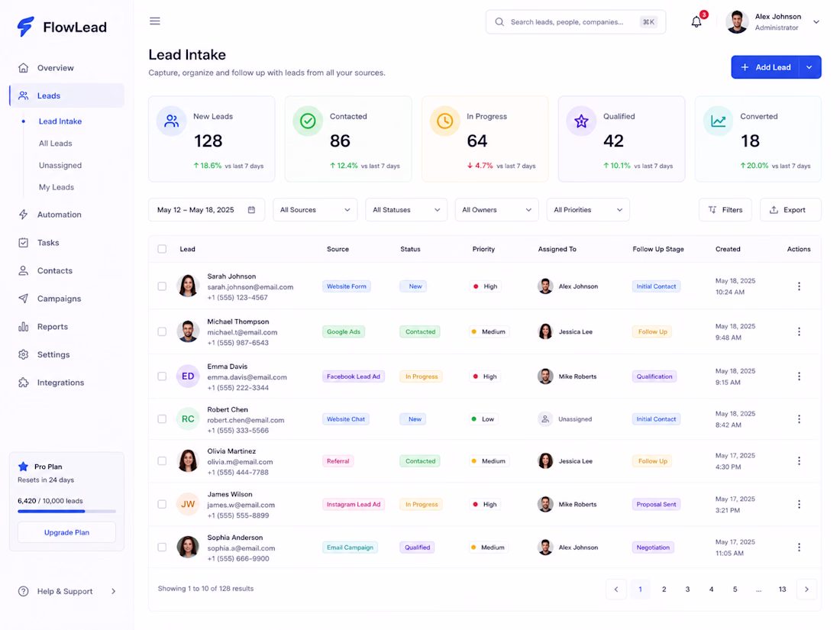Open notifications bell icon
840x630 pixels.
[x=696, y=22]
